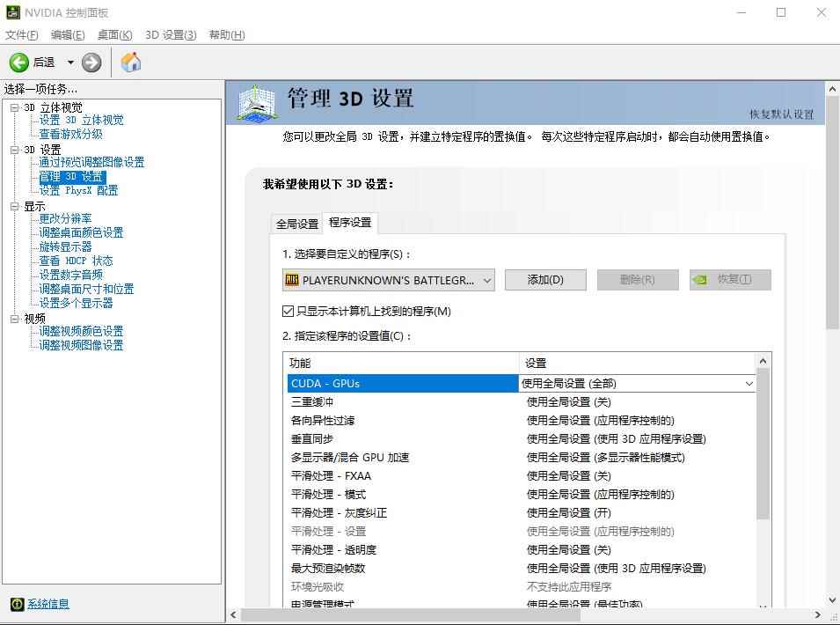
Task: Click the System Information icon
Action: tap(17, 604)
